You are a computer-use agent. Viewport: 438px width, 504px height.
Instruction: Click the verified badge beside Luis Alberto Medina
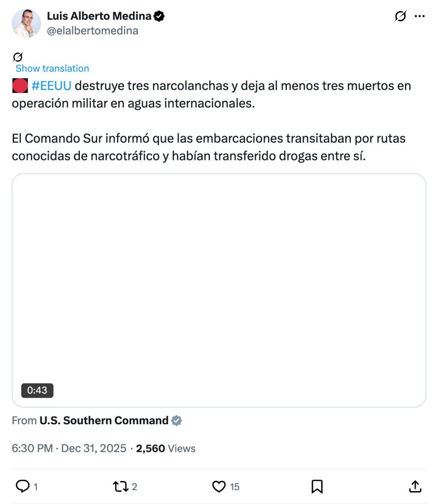(159, 16)
